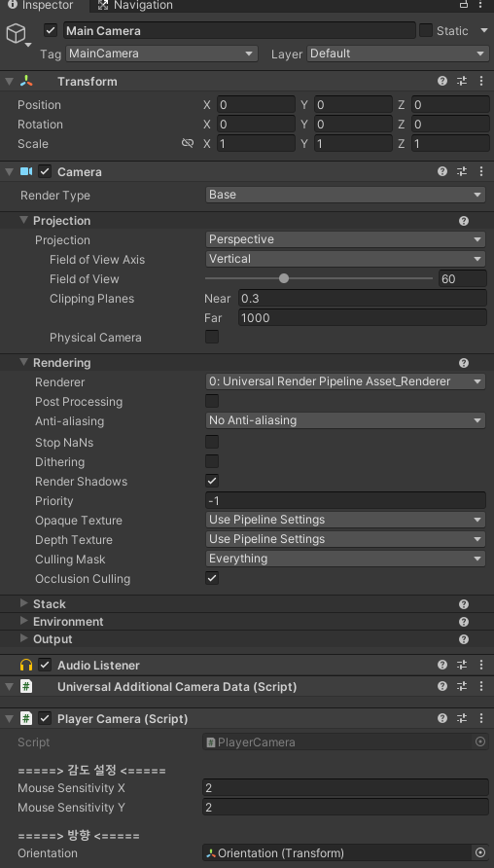Disable the Audio Listener component checkbox

(45, 665)
